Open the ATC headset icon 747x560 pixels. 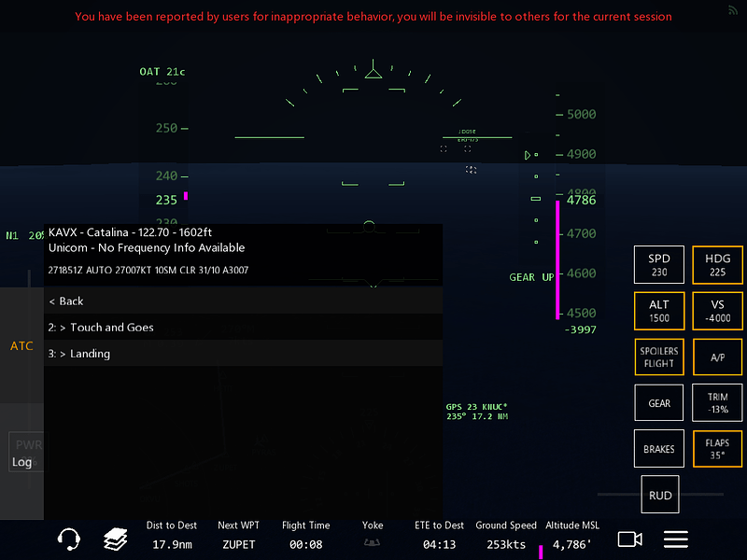pyautogui.click(x=69, y=539)
